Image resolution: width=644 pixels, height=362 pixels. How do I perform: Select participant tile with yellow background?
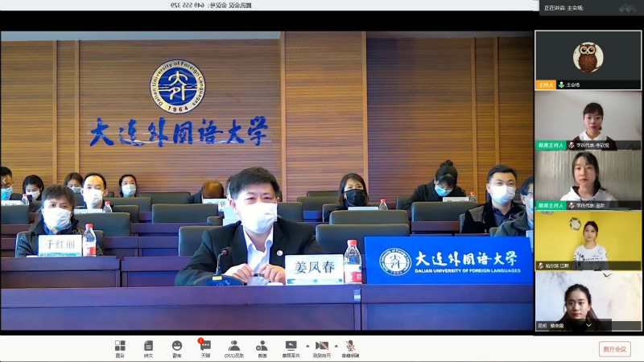pos(588,240)
